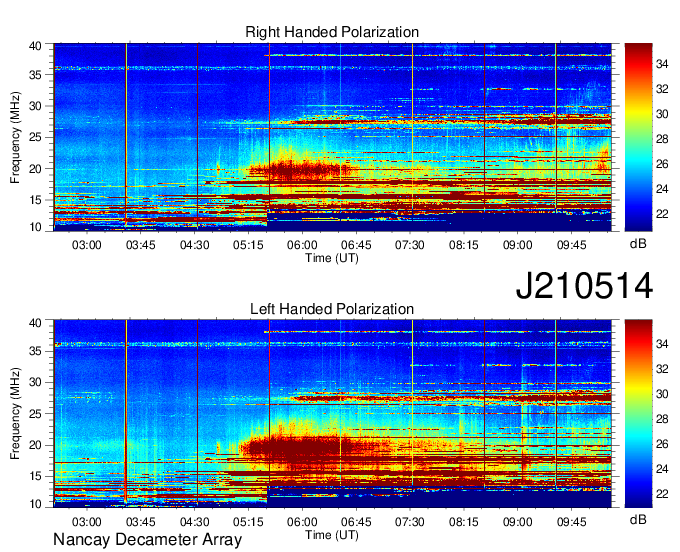Viewport: 680px width, 552px height.
Task: Click the lower plot colorbar
Action: click(x=638, y=414)
